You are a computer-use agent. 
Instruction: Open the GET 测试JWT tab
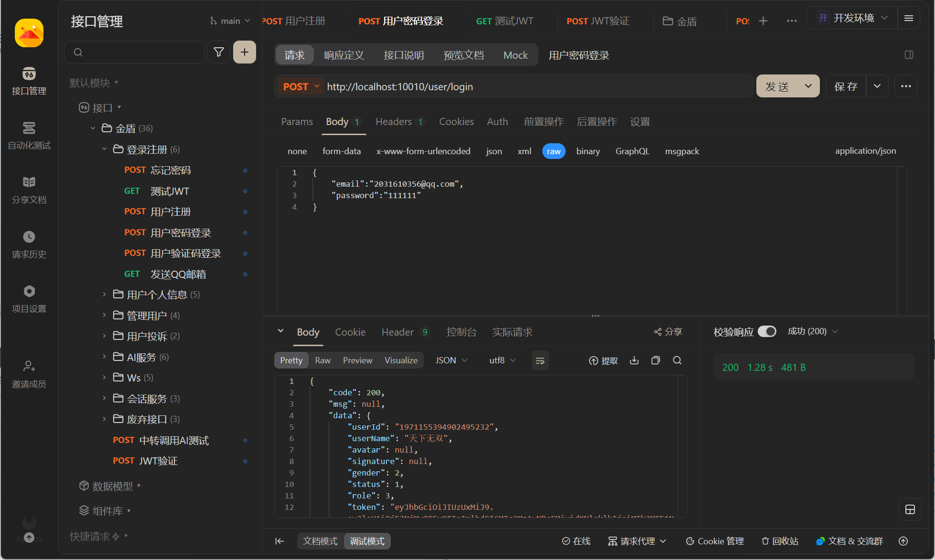(505, 21)
